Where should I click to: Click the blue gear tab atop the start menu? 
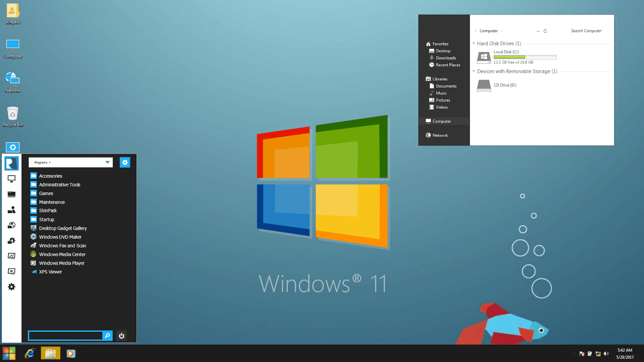click(12, 147)
